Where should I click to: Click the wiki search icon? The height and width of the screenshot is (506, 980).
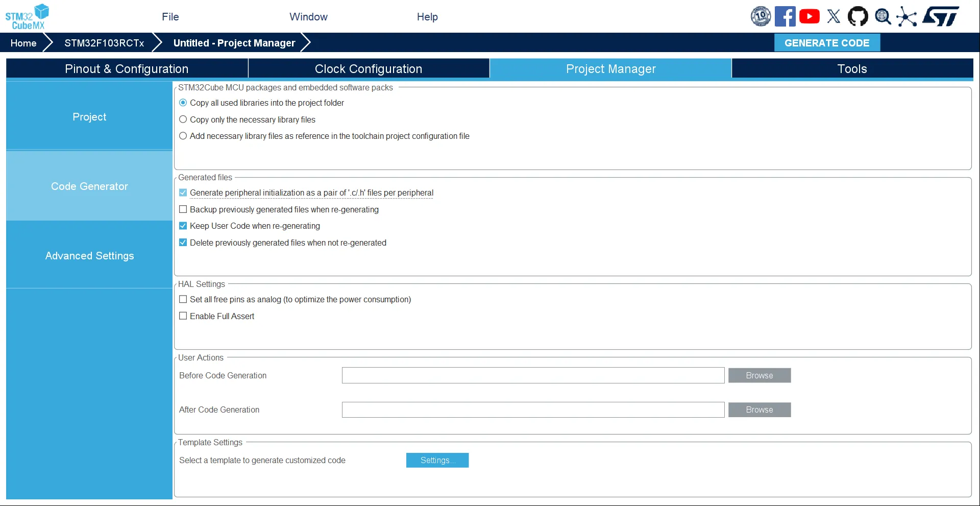click(x=883, y=16)
